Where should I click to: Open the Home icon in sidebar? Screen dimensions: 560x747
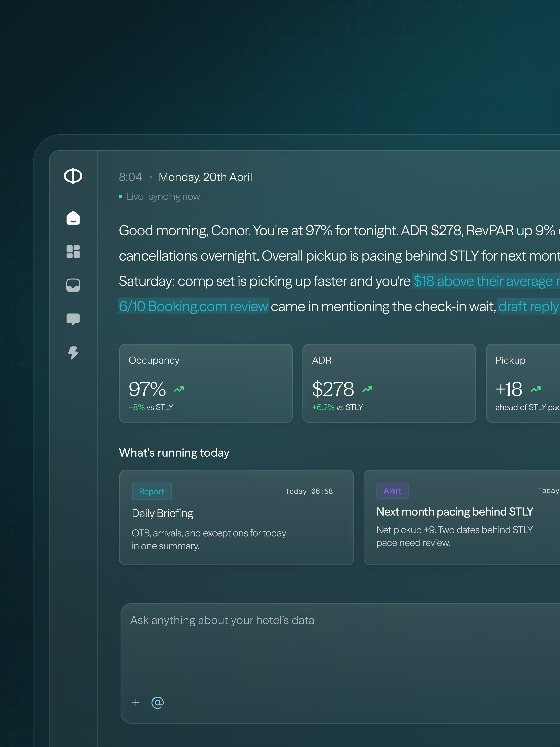click(x=73, y=218)
